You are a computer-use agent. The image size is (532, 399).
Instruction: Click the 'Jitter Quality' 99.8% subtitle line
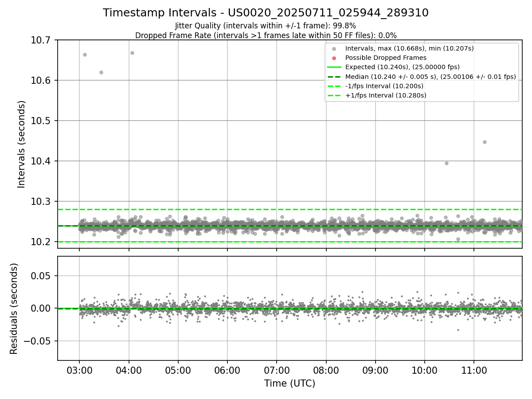click(266, 26)
